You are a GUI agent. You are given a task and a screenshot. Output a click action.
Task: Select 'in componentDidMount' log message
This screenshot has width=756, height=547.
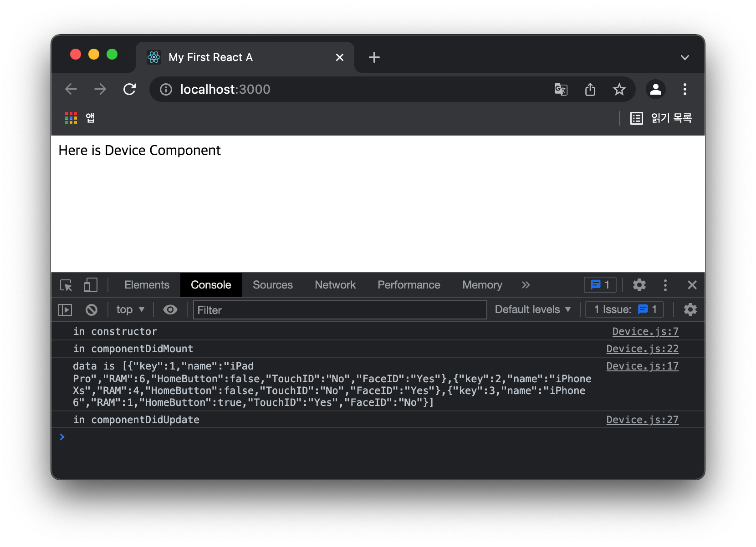tap(133, 349)
